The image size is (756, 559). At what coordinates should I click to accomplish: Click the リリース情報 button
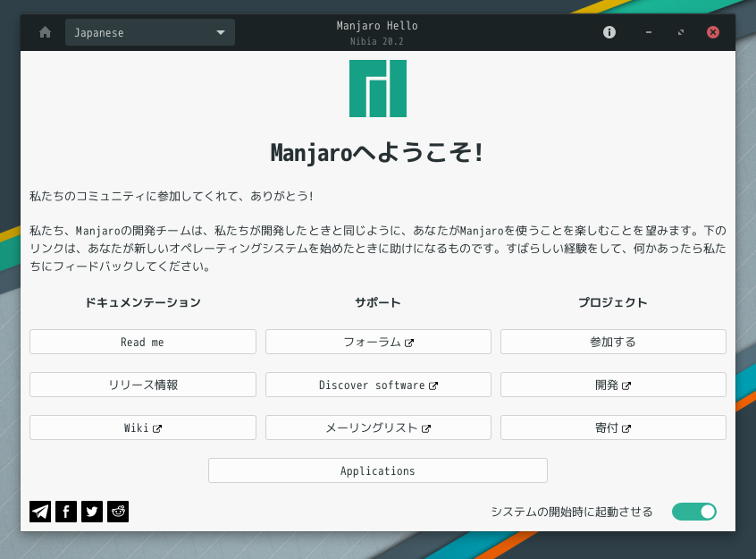pyautogui.click(x=143, y=385)
